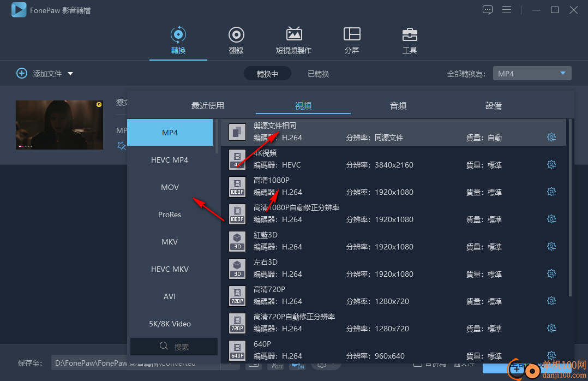Open the 短視頻製作 MV maker
Viewport: 588px width, 381px height.
[x=293, y=40]
